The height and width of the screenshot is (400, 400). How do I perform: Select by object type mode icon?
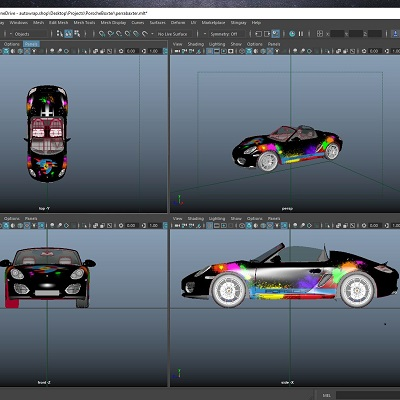tap(68, 34)
